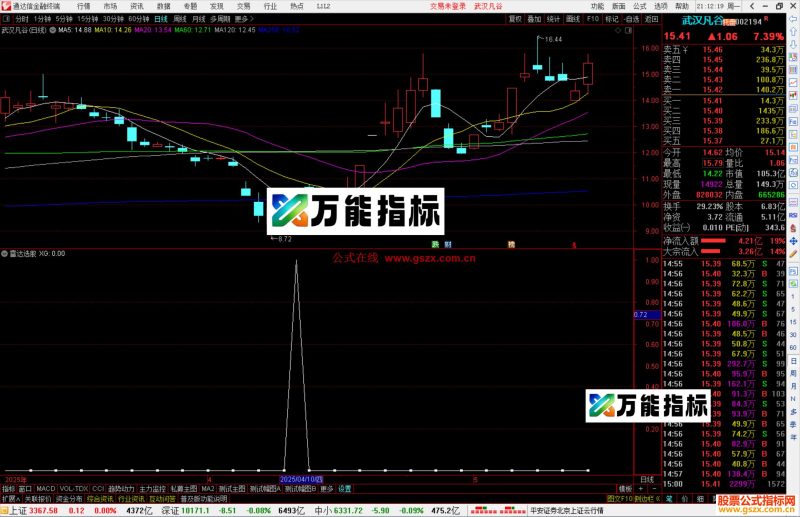Click the 上证 index folder icon
Viewport: 800px width, 517px height.
click(4, 510)
